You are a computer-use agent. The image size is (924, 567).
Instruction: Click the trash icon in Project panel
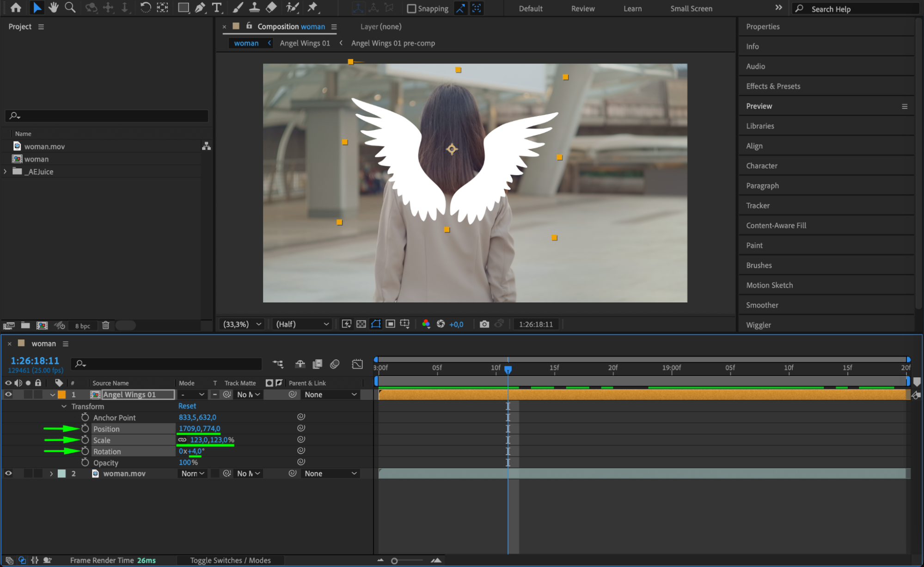(x=105, y=325)
